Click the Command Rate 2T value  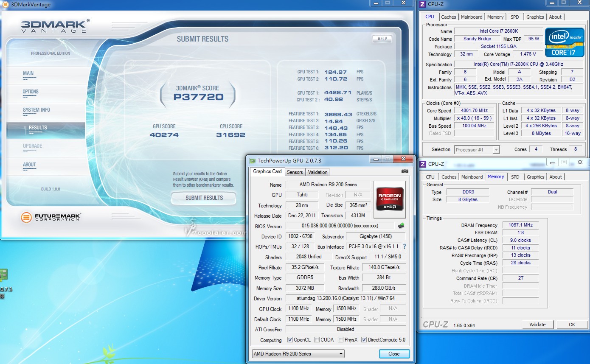pos(520,278)
